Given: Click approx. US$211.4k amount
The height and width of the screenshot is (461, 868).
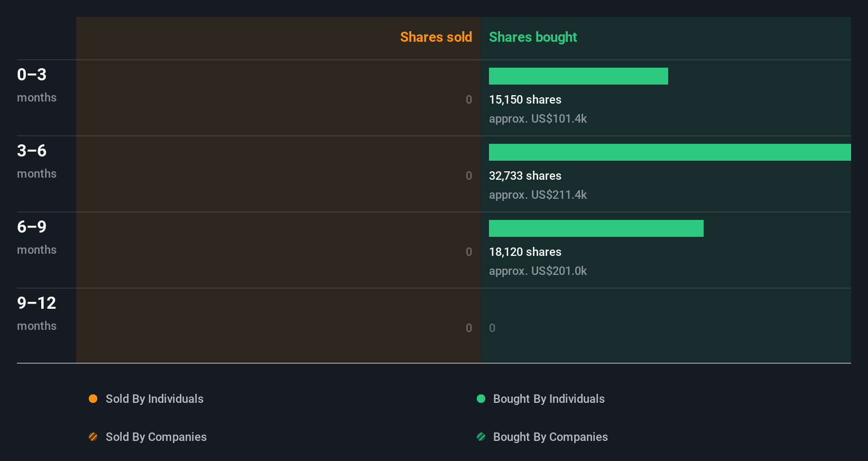Looking at the screenshot, I should [538, 195].
